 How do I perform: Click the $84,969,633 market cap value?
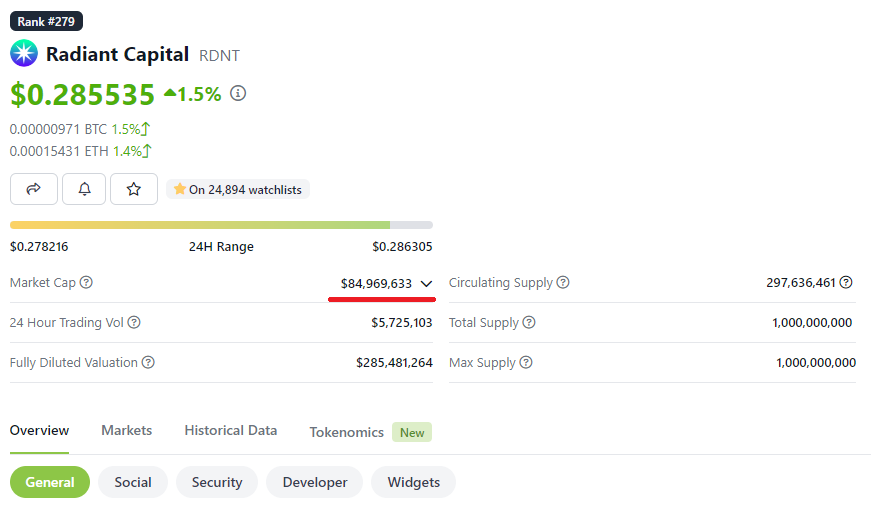[377, 283]
